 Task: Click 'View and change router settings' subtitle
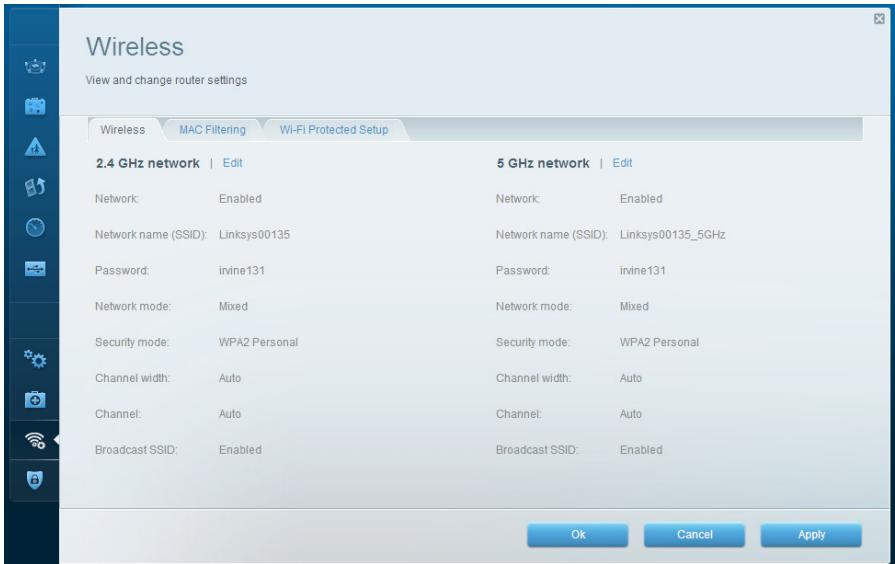click(166, 80)
